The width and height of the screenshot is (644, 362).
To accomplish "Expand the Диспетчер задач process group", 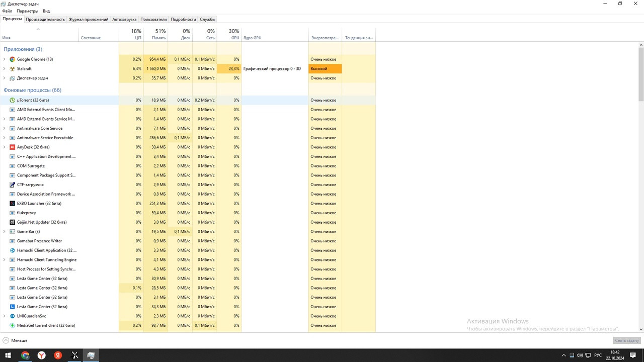I will pos(5,78).
